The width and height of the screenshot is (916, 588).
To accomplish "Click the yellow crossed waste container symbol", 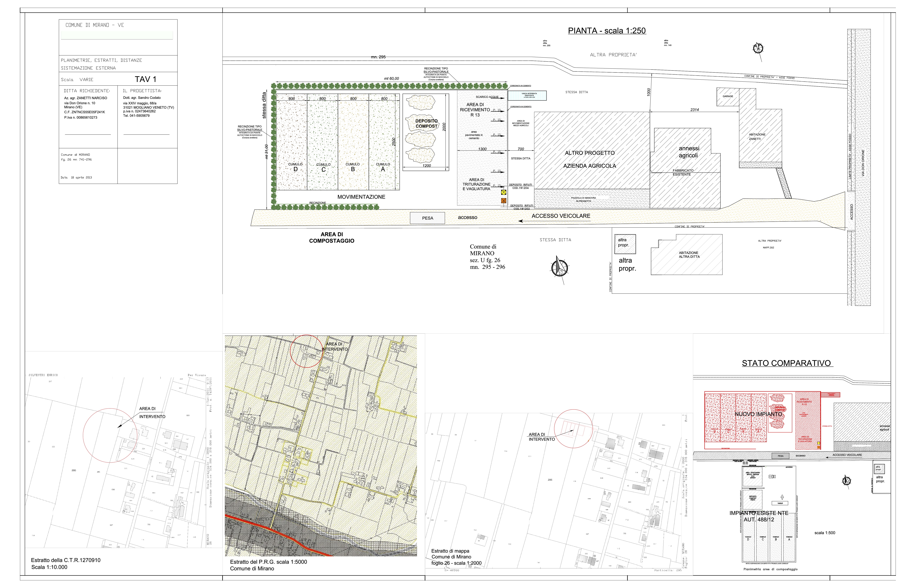I will point(504,192).
